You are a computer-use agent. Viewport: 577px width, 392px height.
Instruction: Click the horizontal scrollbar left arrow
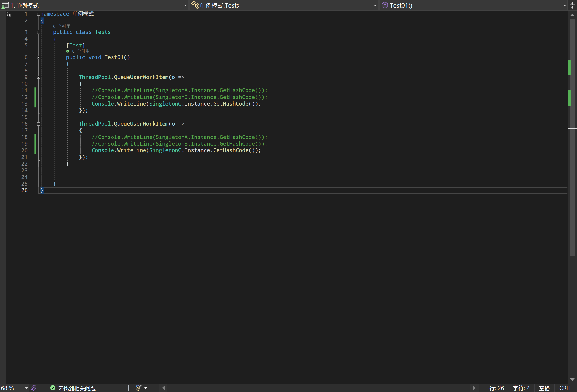(163, 388)
